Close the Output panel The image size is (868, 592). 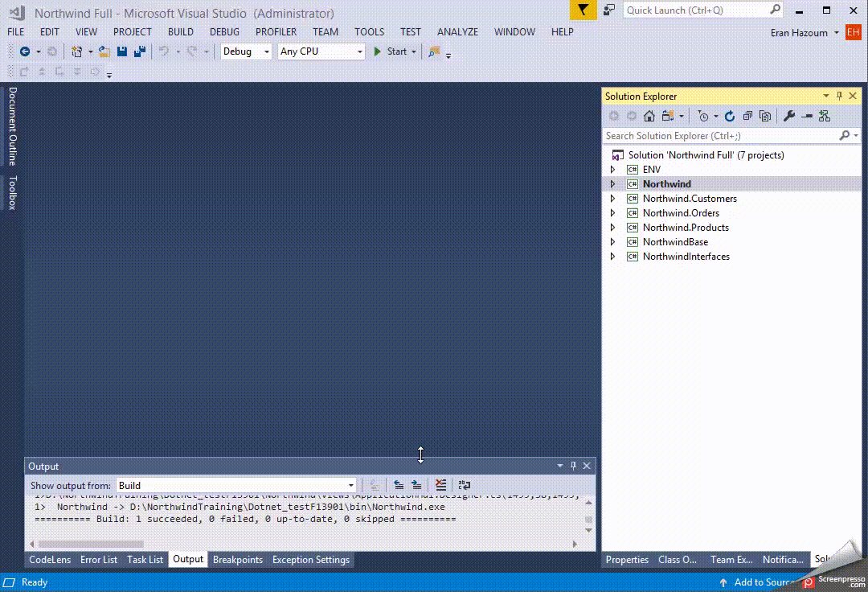(587, 466)
